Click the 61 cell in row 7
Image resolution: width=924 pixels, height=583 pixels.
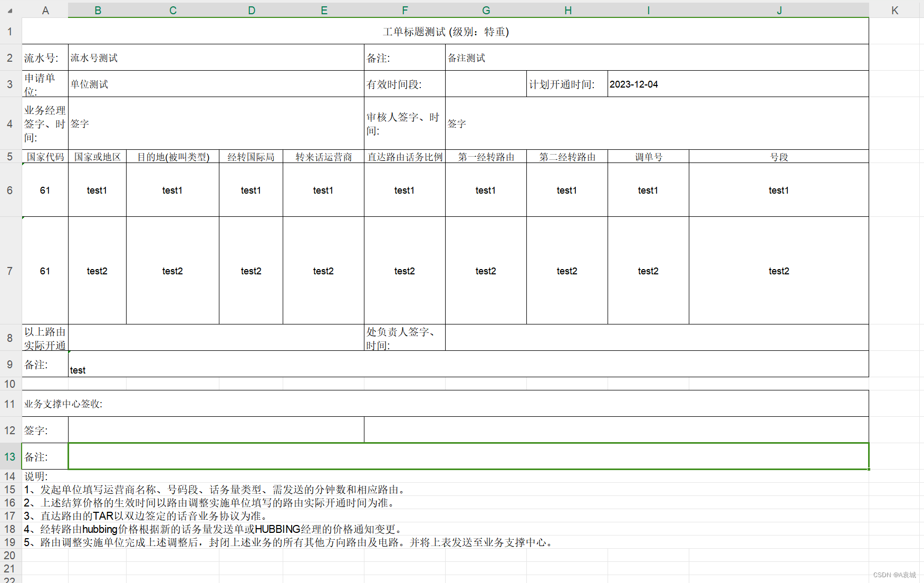pyautogui.click(x=45, y=271)
